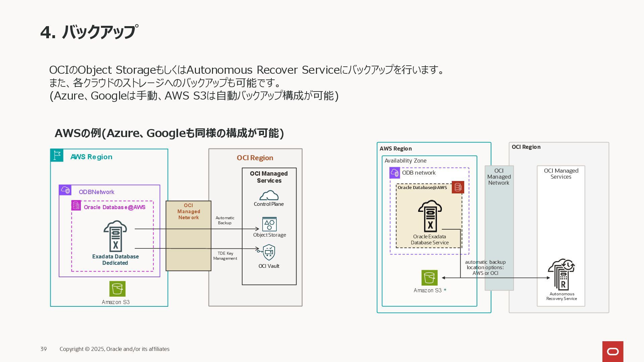This screenshot has width=644, height=362.
Task: Click the Oracle copyright 2025 footer text
Action: (x=114, y=349)
